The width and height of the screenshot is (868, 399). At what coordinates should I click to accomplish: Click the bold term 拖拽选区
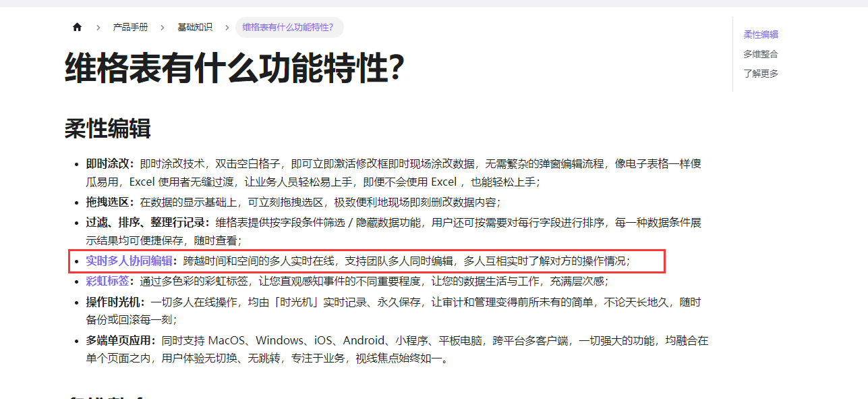coord(107,202)
